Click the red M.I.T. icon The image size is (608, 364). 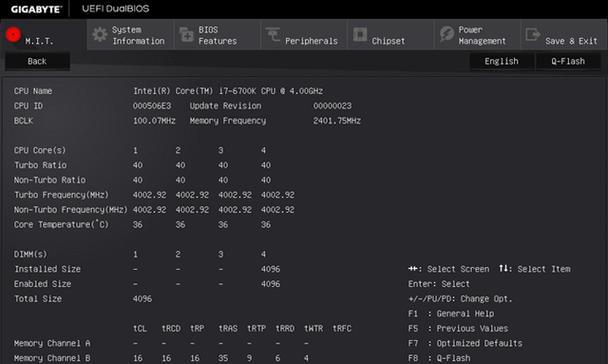[x=13, y=35]
